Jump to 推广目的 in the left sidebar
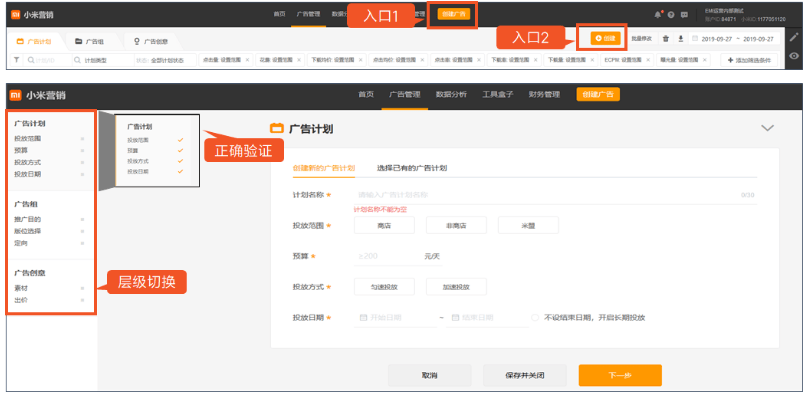Screen dimensions: 810x397 tap(27, 219)
